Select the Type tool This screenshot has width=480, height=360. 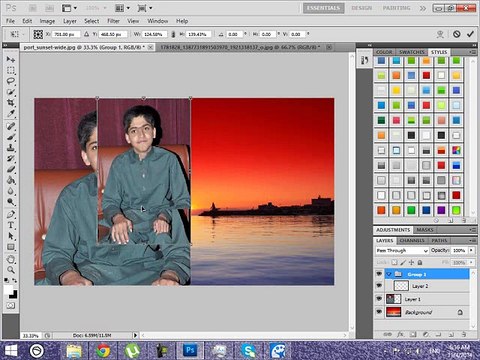(11, 225)
